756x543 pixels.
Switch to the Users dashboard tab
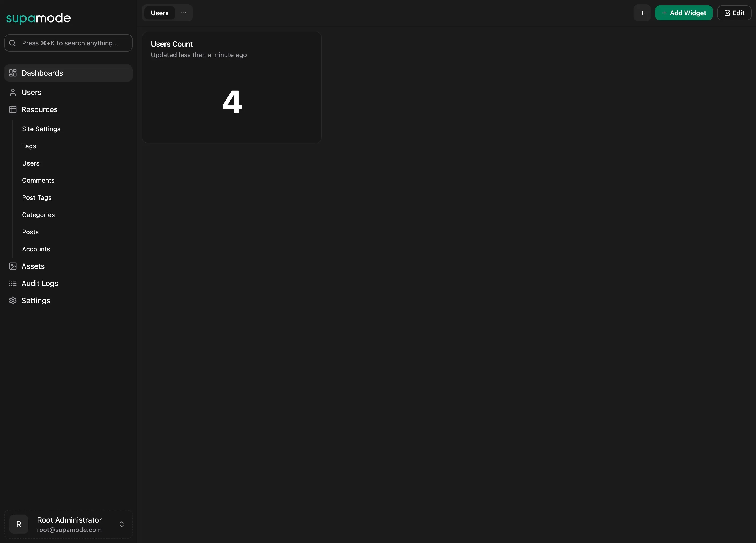pos(159,13)
